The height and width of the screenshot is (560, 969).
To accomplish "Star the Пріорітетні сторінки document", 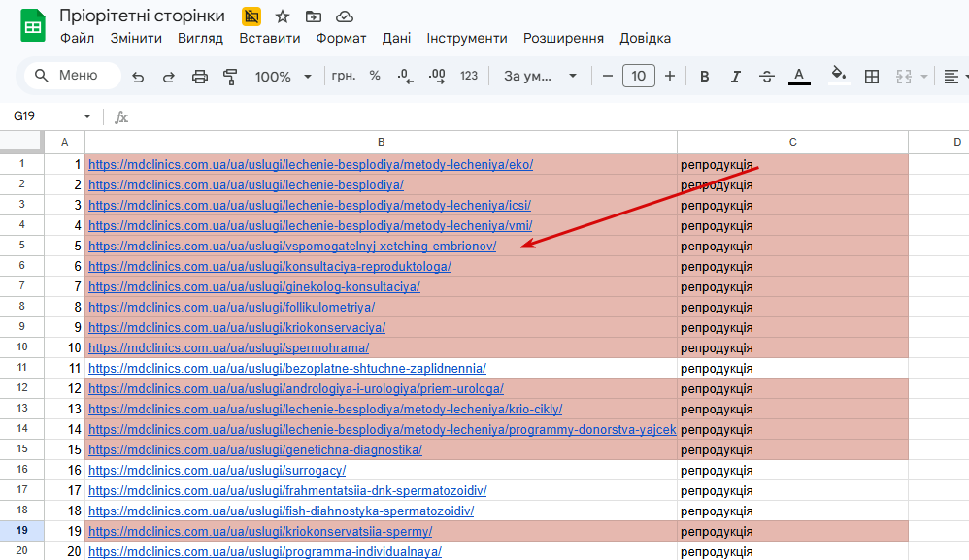I will 283,16.
